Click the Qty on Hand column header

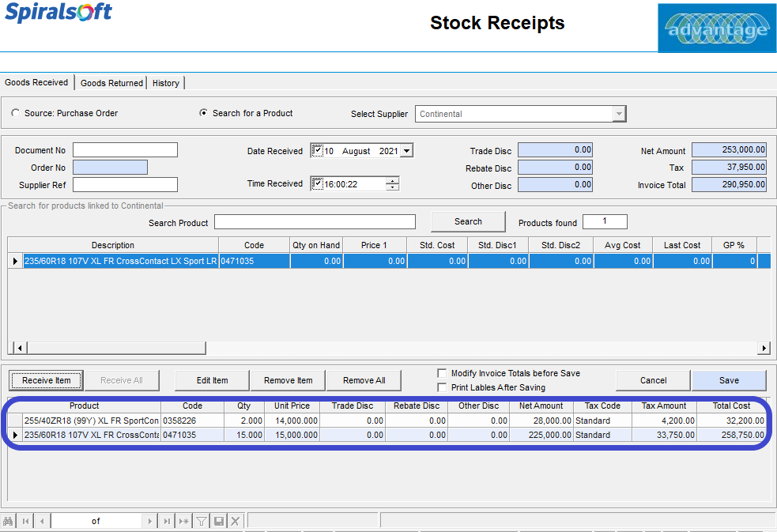pos(316,245)
